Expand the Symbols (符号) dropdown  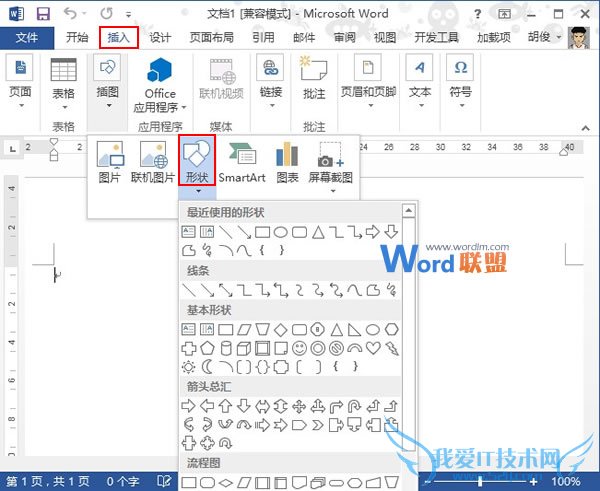(462, 105)
